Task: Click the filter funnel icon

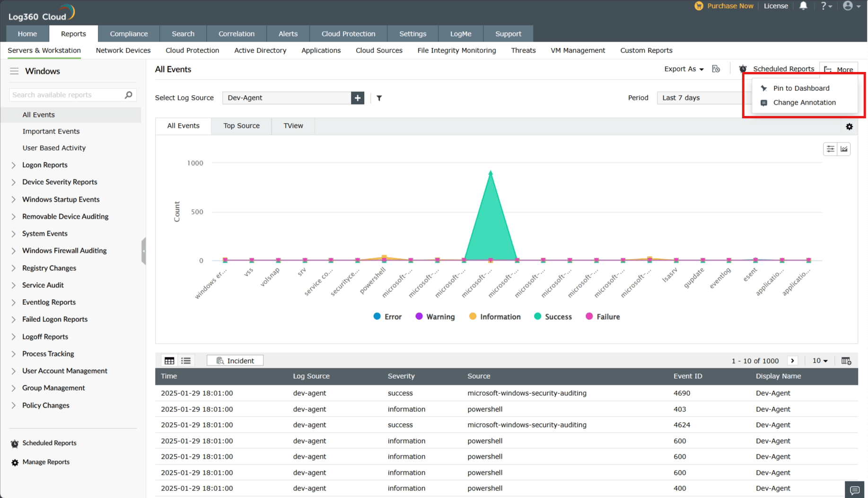Action: (x=379, y=98)
